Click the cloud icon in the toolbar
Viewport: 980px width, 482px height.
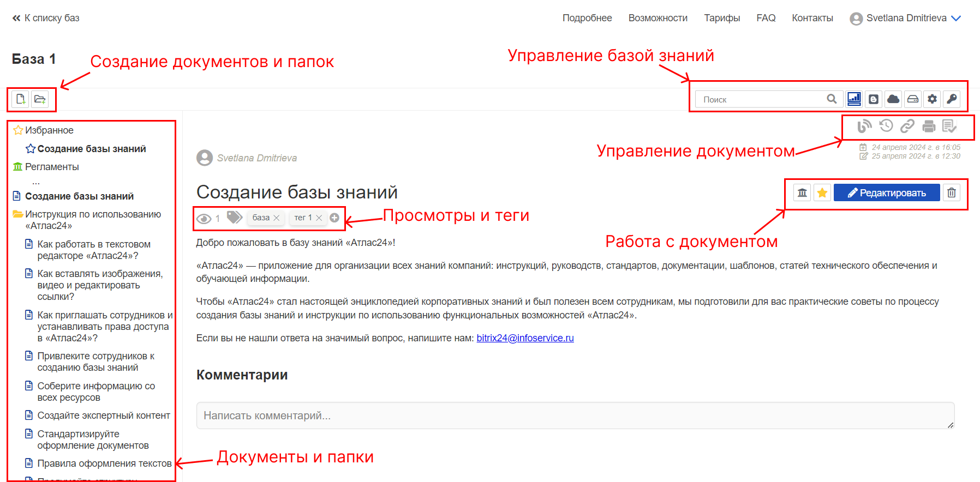pyautogui.click(x=893, y=99)
